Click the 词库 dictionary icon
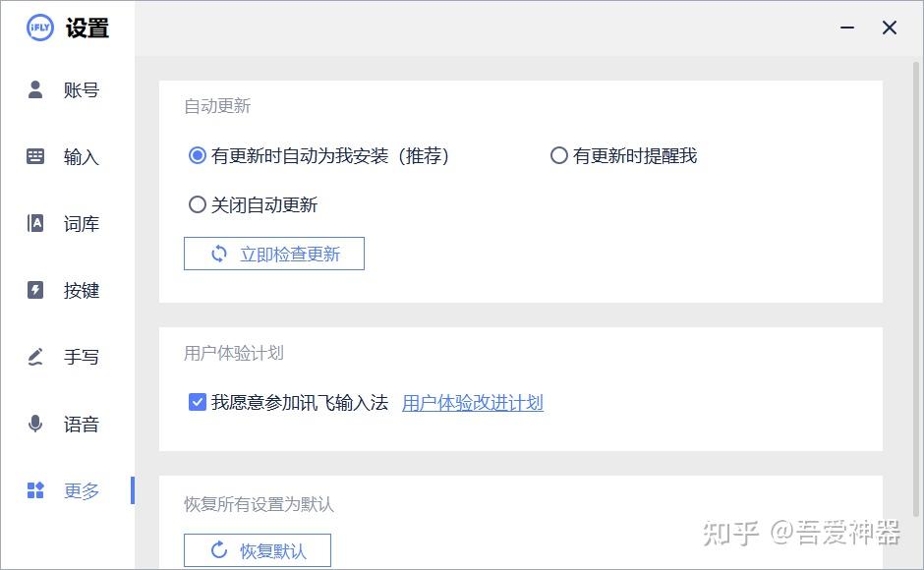 point(35,223)
